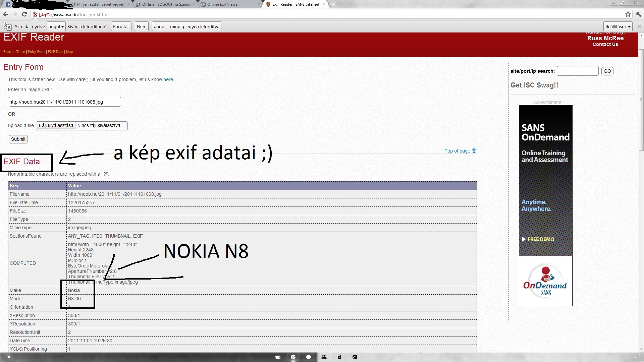The image size is (644, 362).
Task: Click the 'Top of page' link
Action: 457,151
